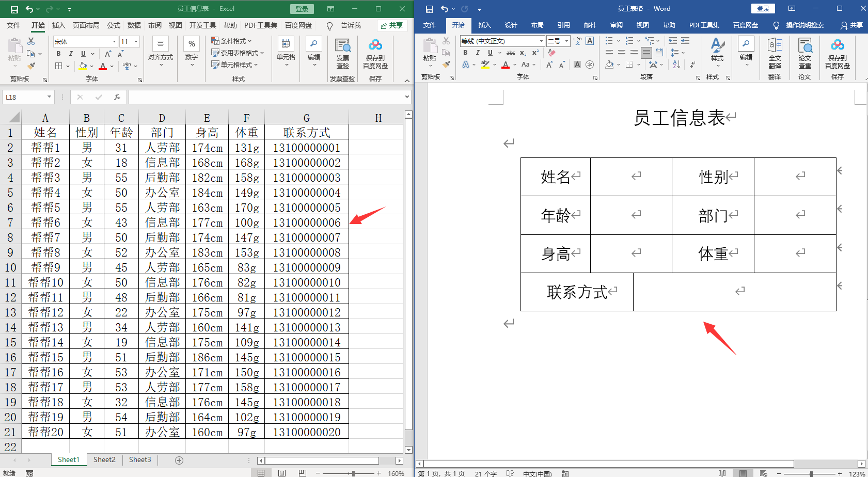Click Word's table cell labeled 联系方式
Screen dimensions: 868x477
coord(577,292)
